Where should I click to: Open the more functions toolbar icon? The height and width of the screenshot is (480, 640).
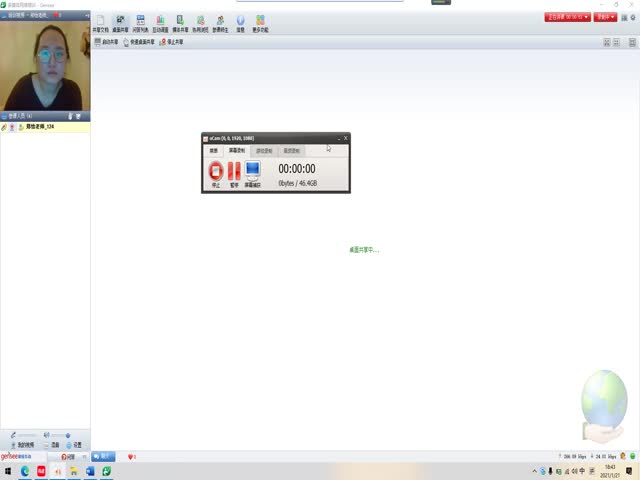pos(260,23)
